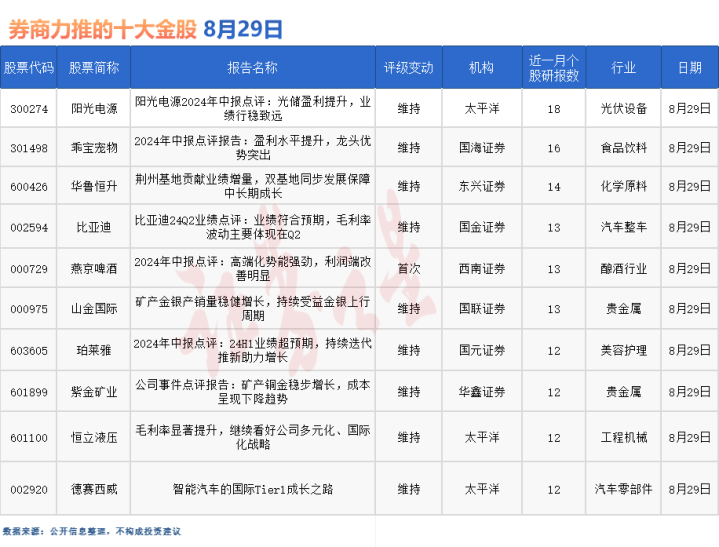This screenshot has width=719, height=547.
Task: Click stock name 华鲁恒升
Action: point(94,186)
